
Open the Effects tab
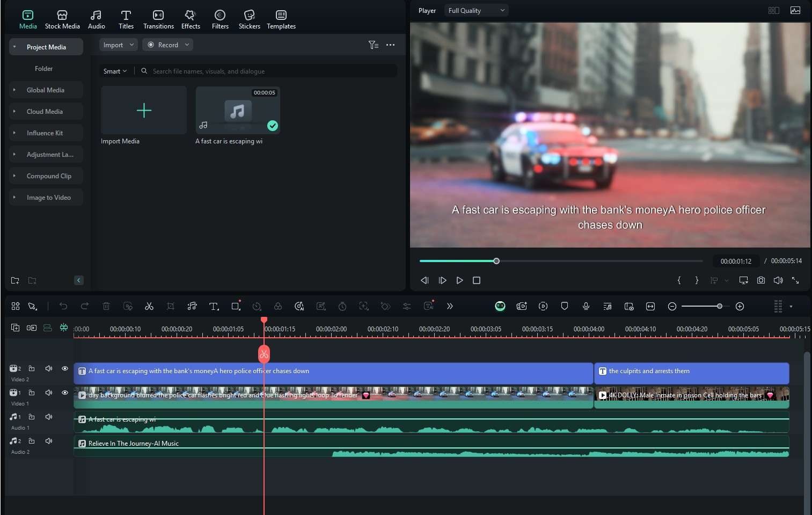click(x=191, y=19)
